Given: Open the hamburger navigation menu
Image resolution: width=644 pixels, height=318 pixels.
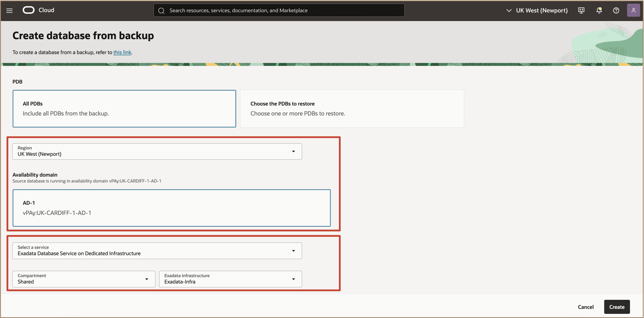Looking at the screenshot, I should [10, 10].
